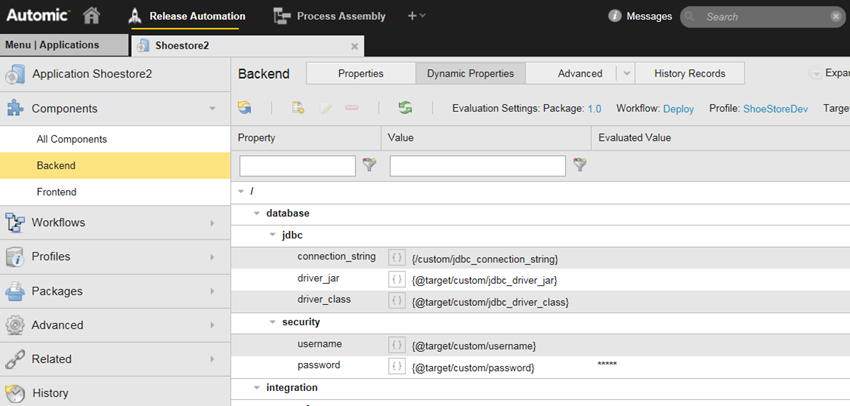Expand the Workflows sidebar section

pyautogui.click(x=211, y=223)
